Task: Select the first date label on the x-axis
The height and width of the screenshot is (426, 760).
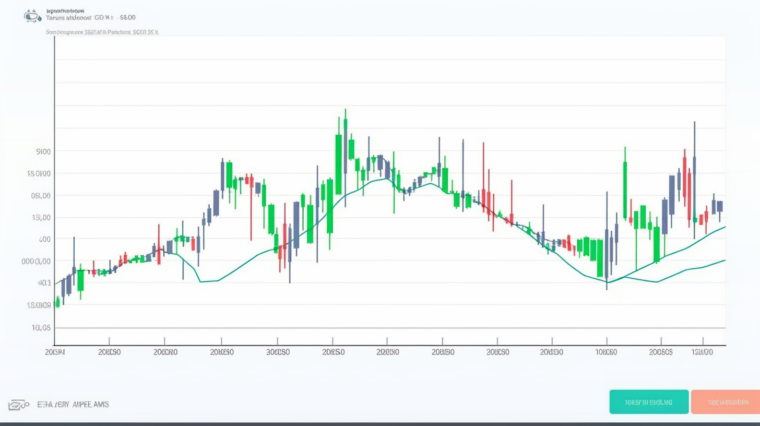Action: [55, 352]
